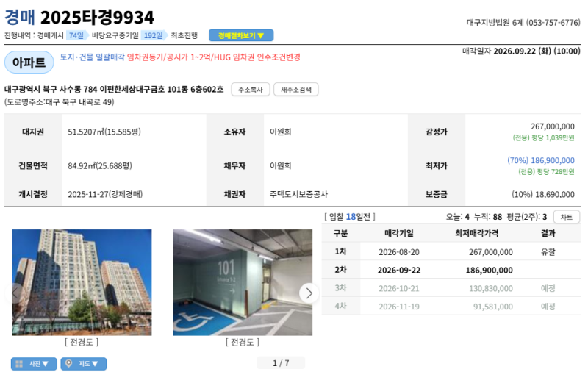588x383 pixels.
Task: Click the 소유자 name 이원희
Action: [x=281, y=132]
